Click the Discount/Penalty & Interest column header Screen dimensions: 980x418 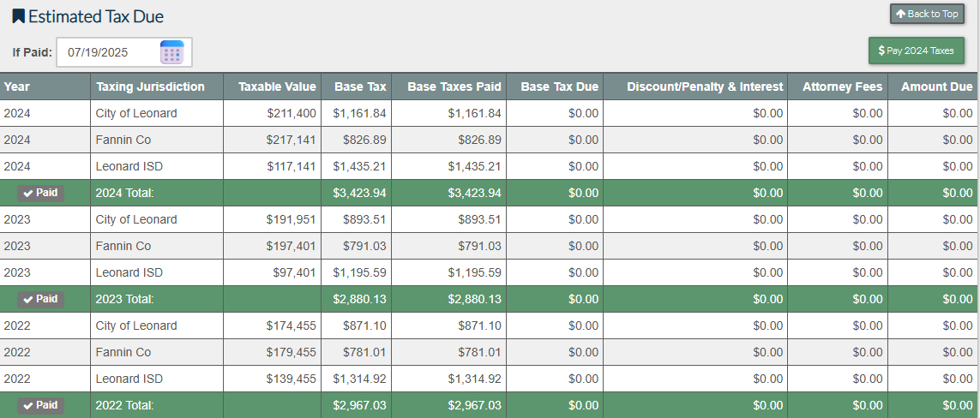[705, 87]
